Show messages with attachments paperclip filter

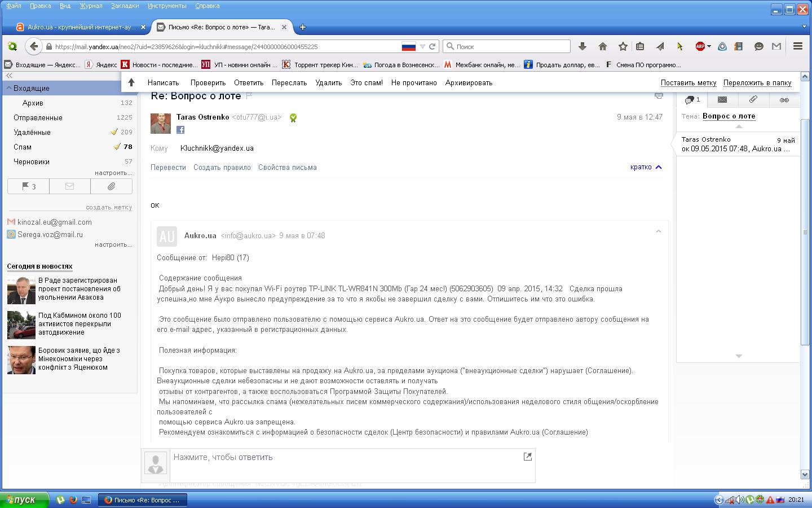[x=112, y=186]
